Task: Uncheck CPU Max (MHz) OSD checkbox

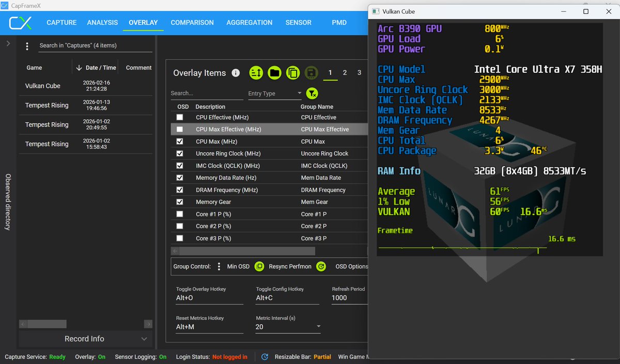Action: point(180,141)
